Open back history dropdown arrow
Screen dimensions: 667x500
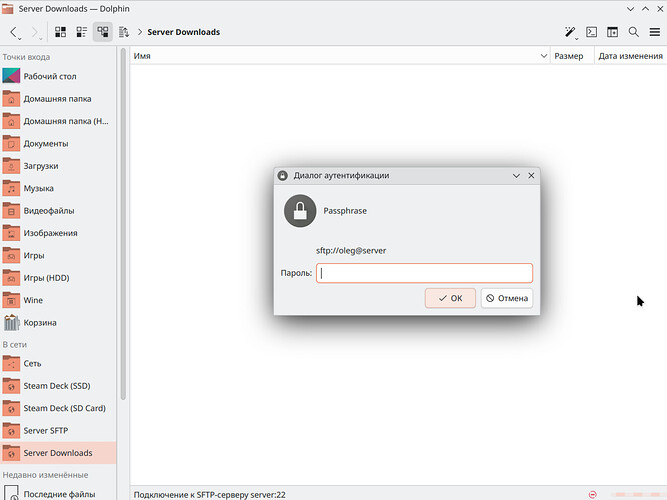point(20,39)
